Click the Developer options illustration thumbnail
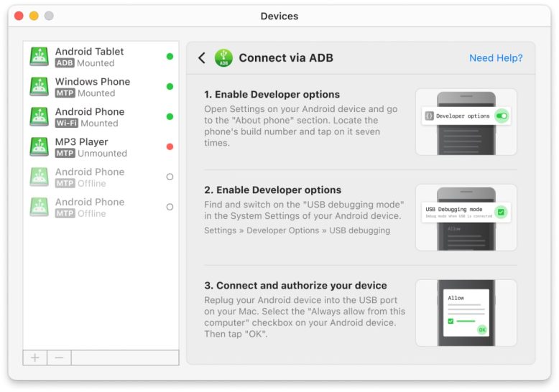This screenshot has width=559, height=392. [466, 122]
